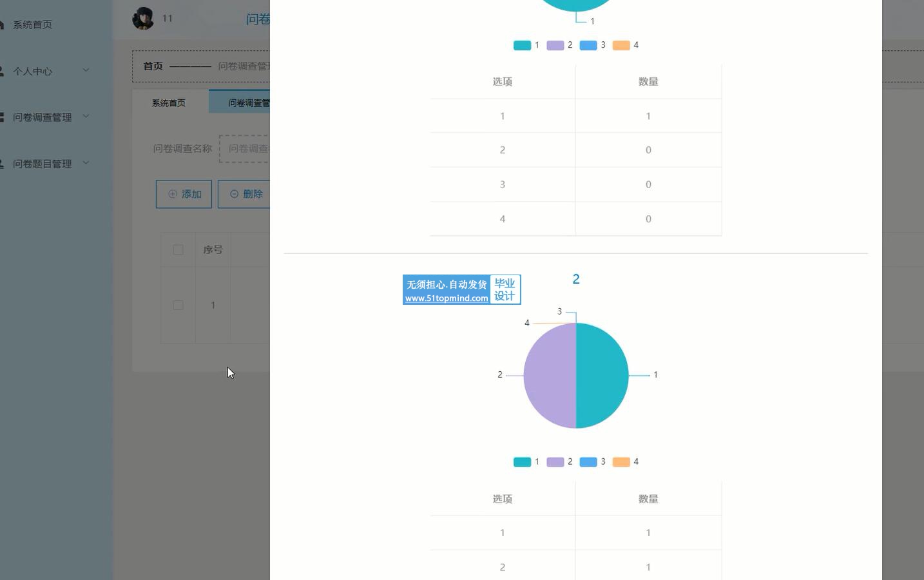The height and width of the screenshot is (580, 924).
Task: Toggle legend swatch 2 in question 2 chart
Action: point(555,461)
